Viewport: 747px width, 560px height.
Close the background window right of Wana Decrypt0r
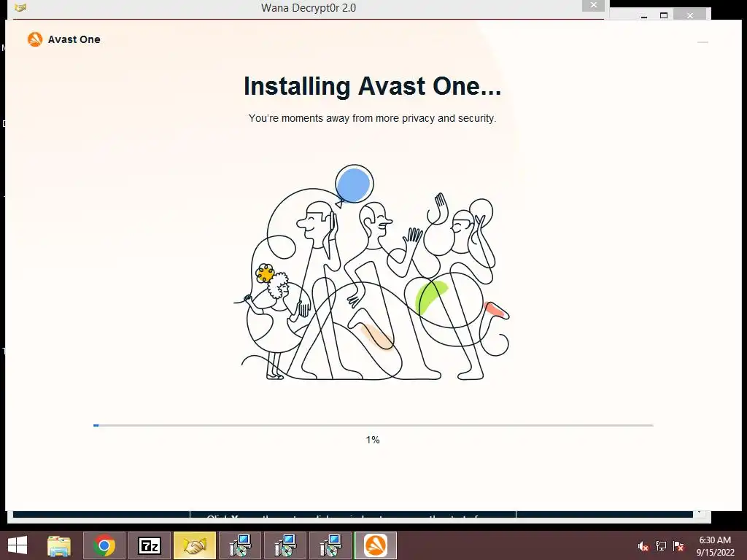pyautogui.click(x=690, y=16)
